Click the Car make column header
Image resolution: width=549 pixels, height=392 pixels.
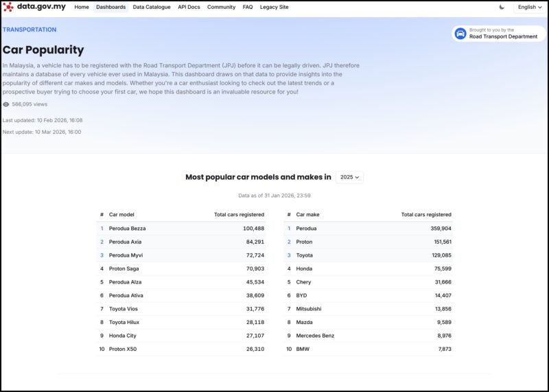click(307, 214)
